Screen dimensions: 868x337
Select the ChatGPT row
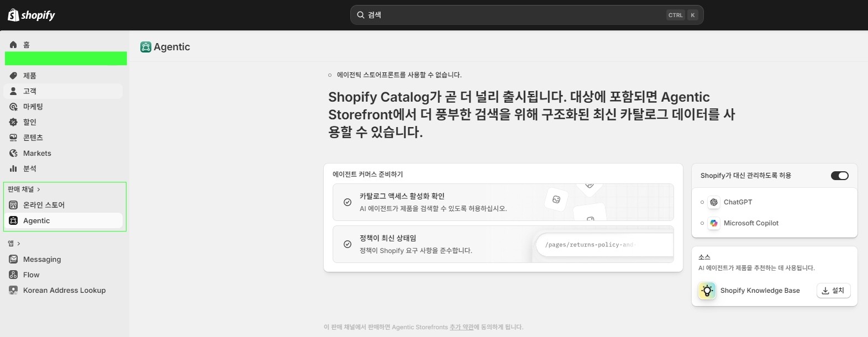[774, 202]
